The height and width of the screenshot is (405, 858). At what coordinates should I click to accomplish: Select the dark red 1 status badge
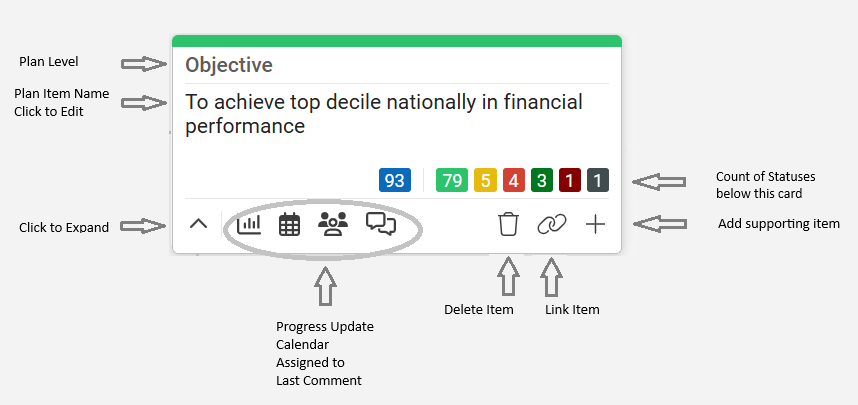570,180
